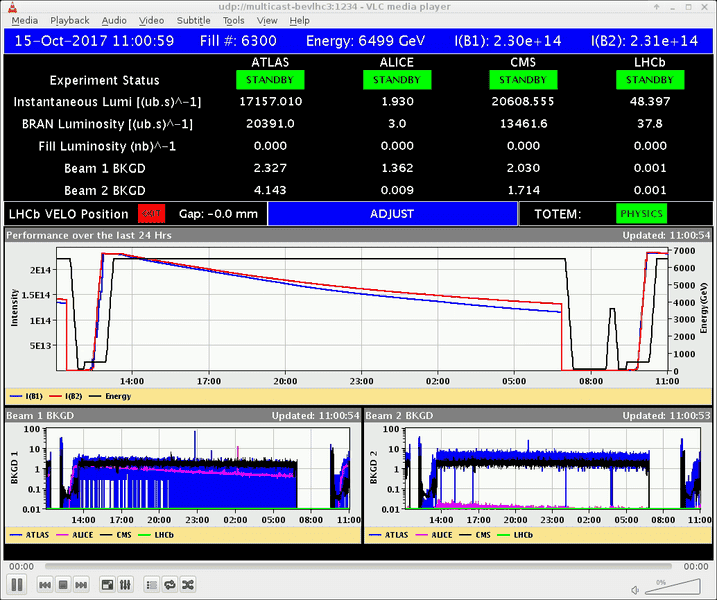Open the Video menu
This screenshot has height=600, width=717.
click(x=151, y=21)
